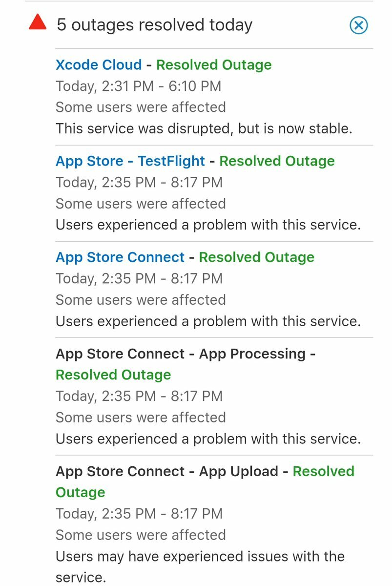This screenshot has height=586, width=392.
Task: Click the time range under App Processing entry
Action: click(x=139, y=396)
